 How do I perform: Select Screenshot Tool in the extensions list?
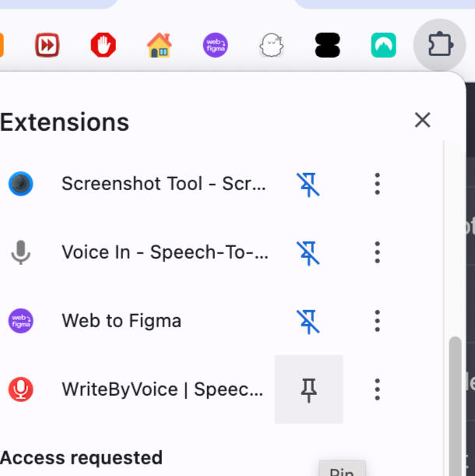(164, 184)
